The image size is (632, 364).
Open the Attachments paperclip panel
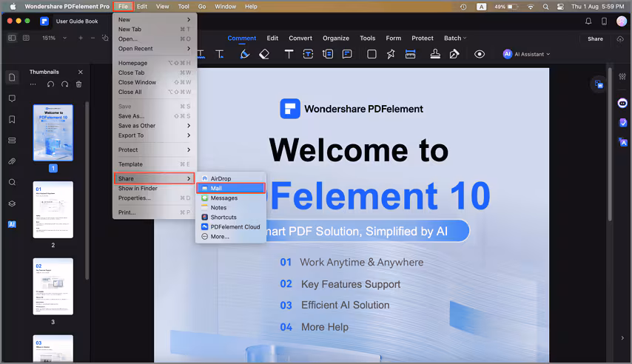click(x=12, y=161)
